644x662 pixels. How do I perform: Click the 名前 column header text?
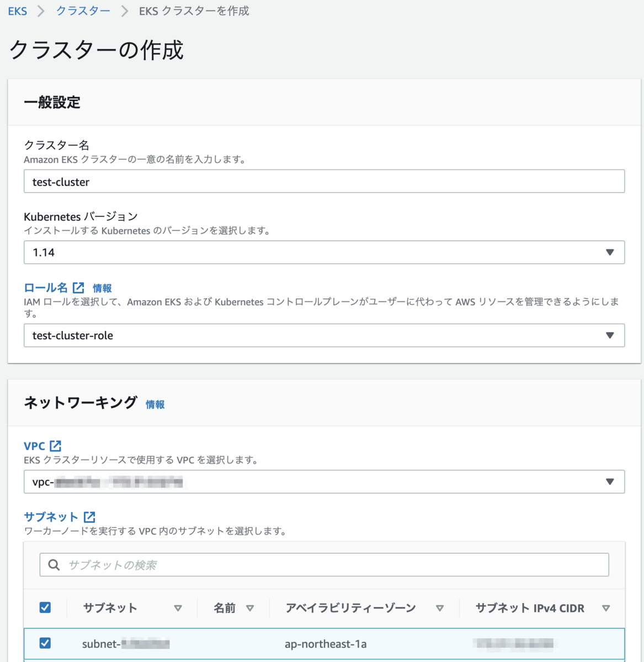pyautogui.click(x=225, y=608)
